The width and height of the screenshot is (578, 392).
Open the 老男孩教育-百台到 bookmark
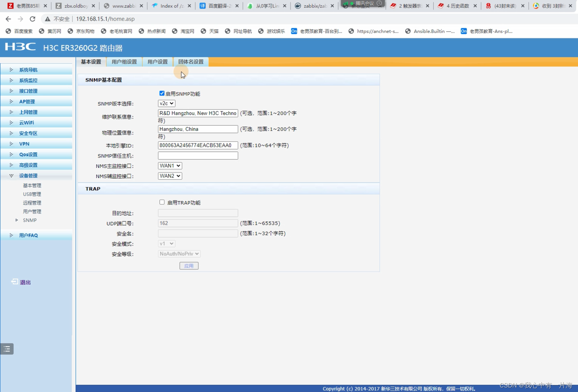coord(317,31)
